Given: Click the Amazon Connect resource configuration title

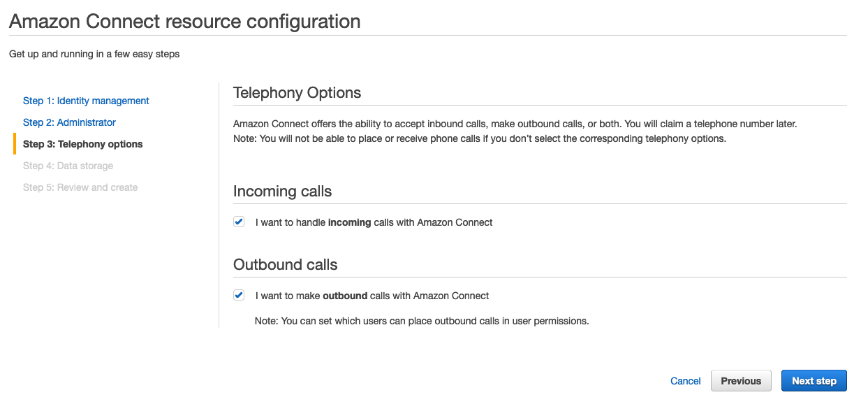Looking at the screenshot, I should 185,21.
